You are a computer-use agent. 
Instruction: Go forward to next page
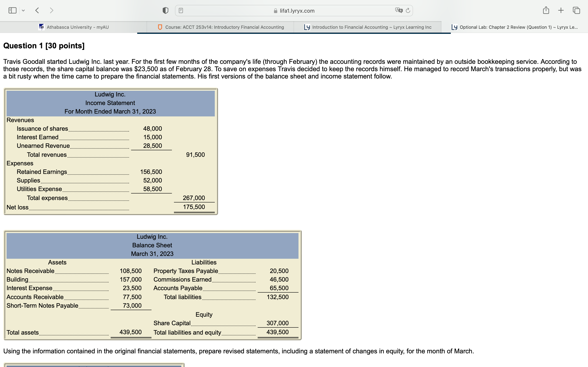[x=51, y=10]
